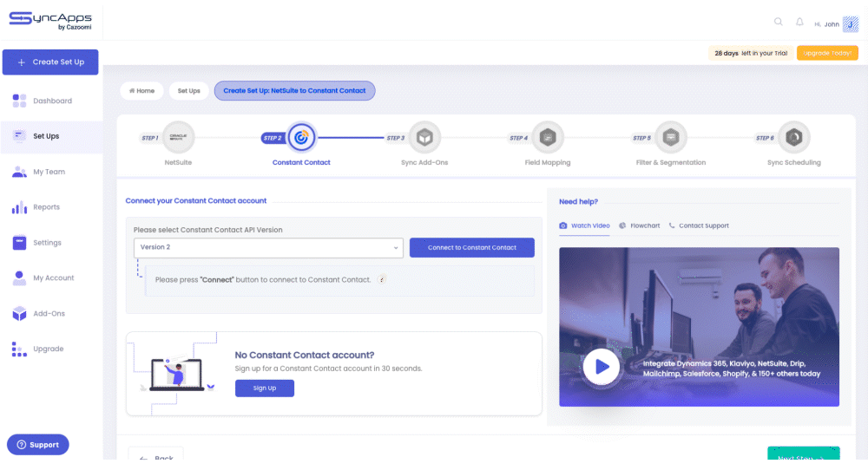Image resolution: width=868 pixels, height=470 pixels.
Task: Play the integration help video
Action: [x=602, y=367]
